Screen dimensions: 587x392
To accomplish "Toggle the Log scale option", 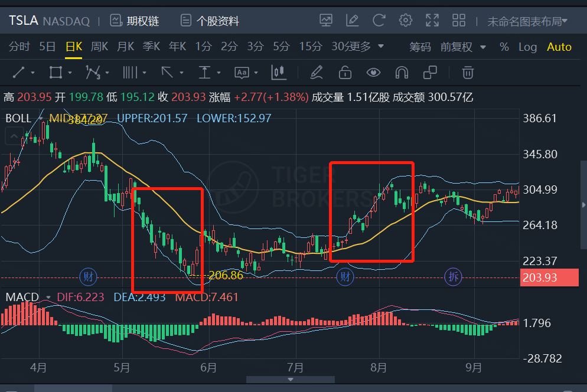I will [527, 47].
